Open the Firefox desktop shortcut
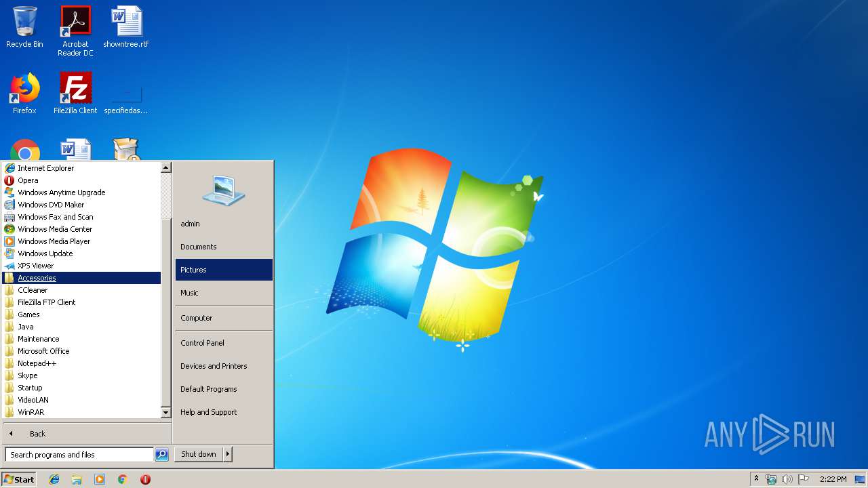 [24, 94]
